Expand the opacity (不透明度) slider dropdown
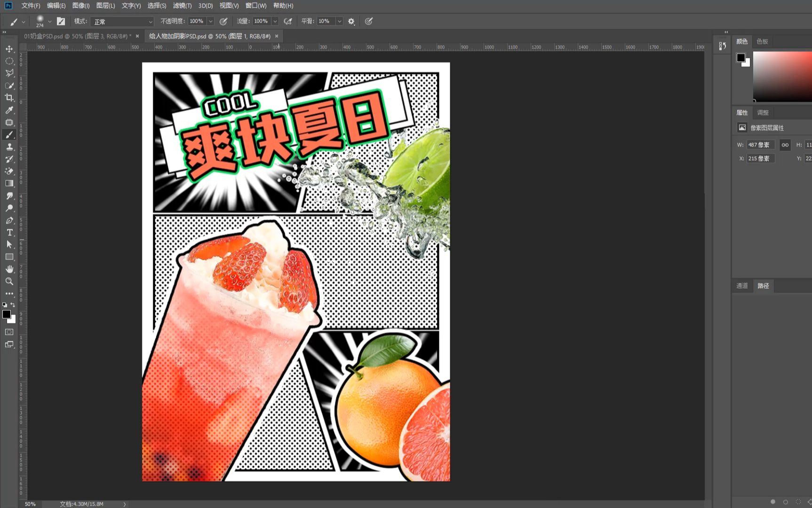The height and width of the screenshot is (508, 812). coord(211,21)
